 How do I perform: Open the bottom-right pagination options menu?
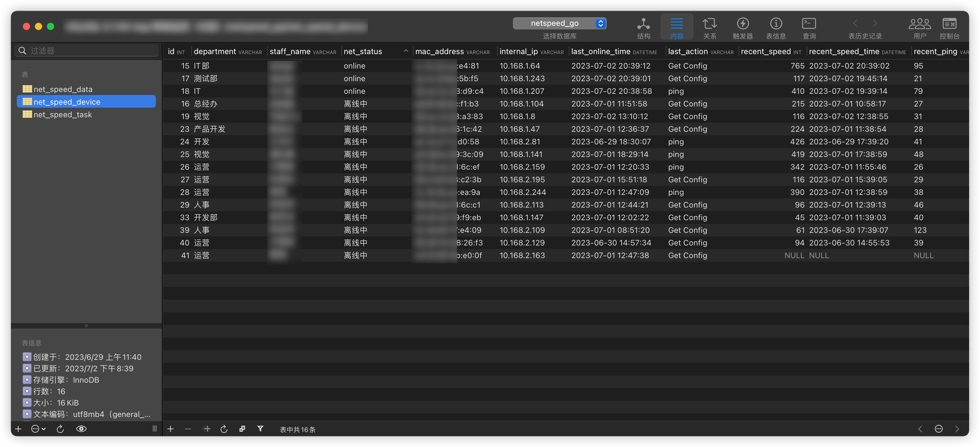[939, 429]
